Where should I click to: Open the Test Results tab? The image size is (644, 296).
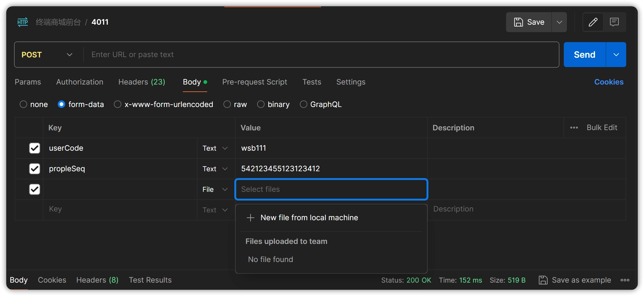click(150, 280)
